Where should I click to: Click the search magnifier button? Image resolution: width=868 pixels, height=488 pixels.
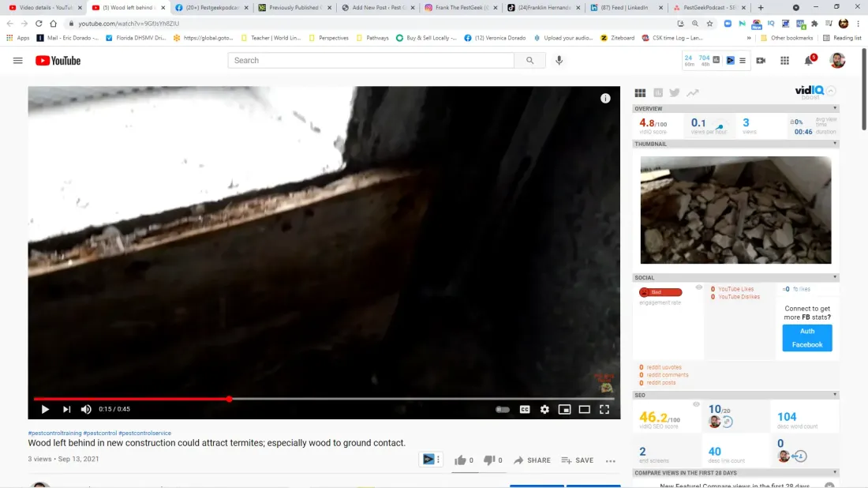pos(529,60)
